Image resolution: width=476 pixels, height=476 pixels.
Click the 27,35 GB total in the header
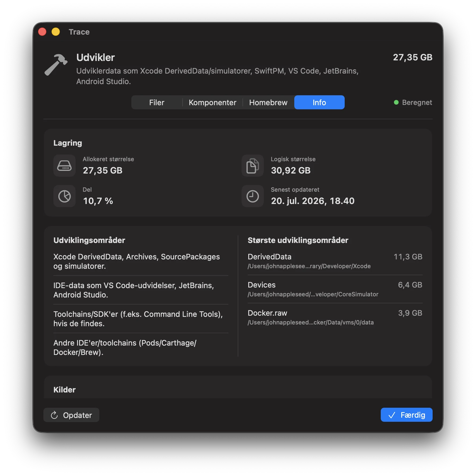(x=412, y=57)
